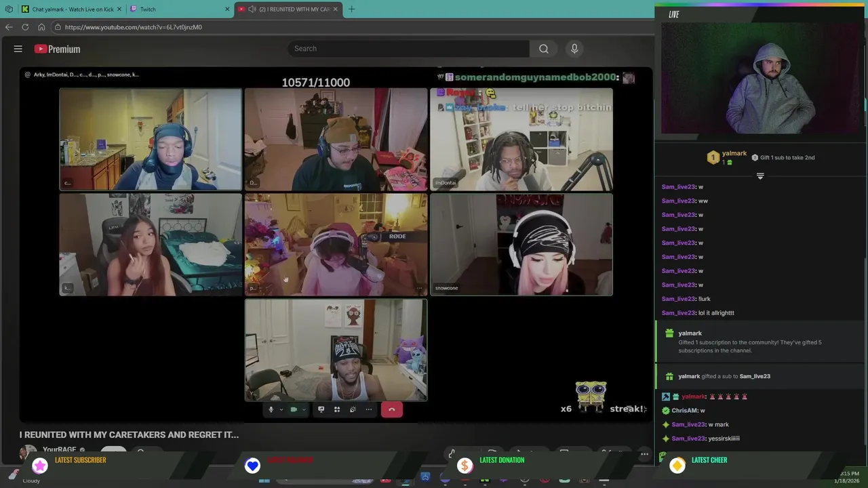Go back with the browser back arrow
This screenshot has height=488, width=868.
click(x=8, y=27)
